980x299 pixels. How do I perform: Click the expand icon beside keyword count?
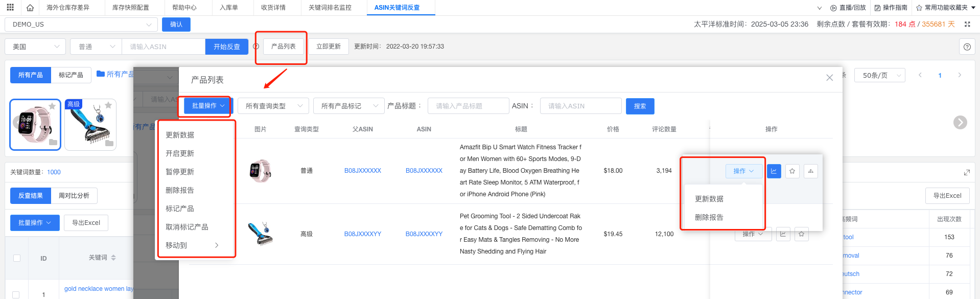[967, 172]
